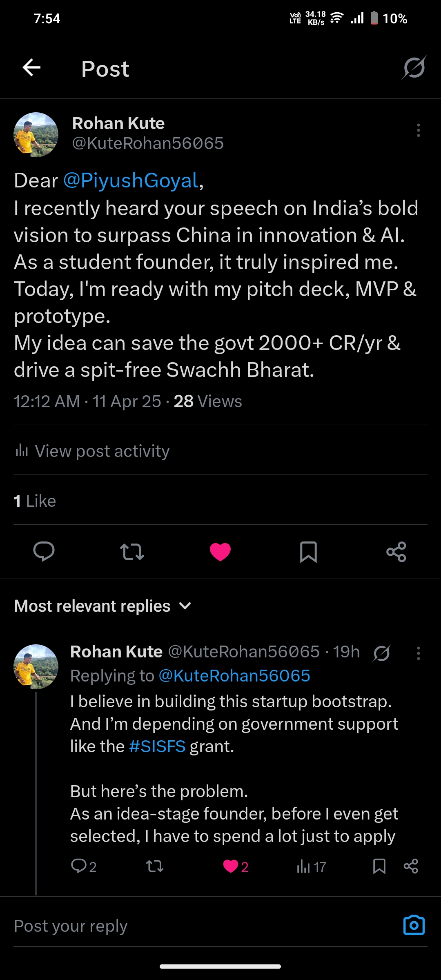This screenshot has height=980, width=441.
Task: Tap Grok icon beside the 19h reply
Action: (381, 653)
